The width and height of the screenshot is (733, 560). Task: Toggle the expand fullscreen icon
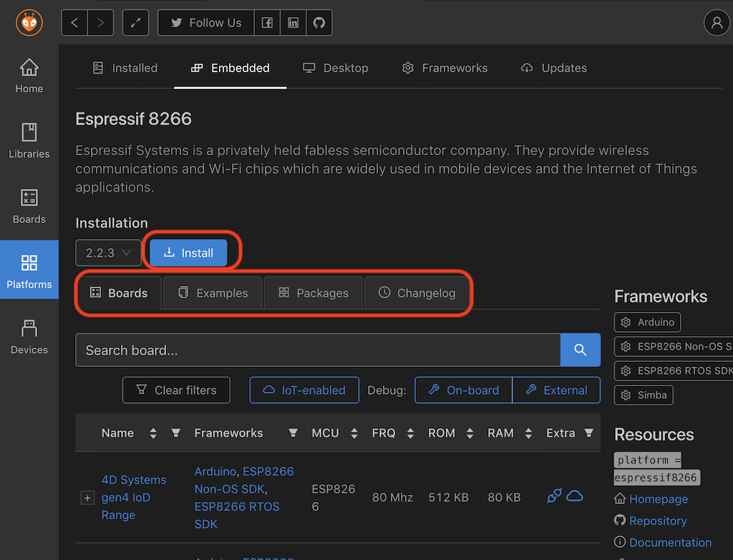(135, 22)
